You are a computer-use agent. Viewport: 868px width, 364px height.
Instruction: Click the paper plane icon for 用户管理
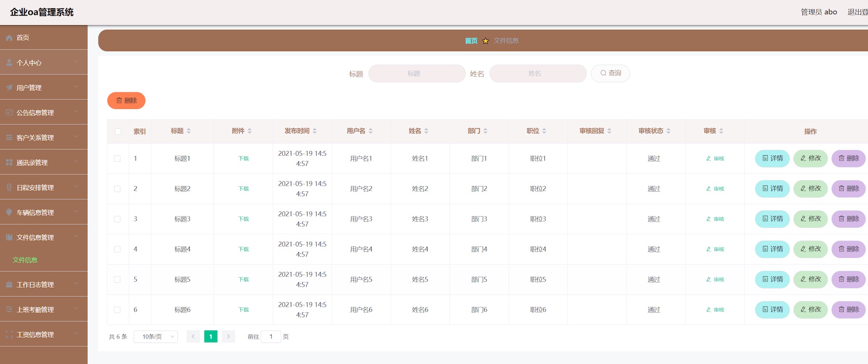9,88
